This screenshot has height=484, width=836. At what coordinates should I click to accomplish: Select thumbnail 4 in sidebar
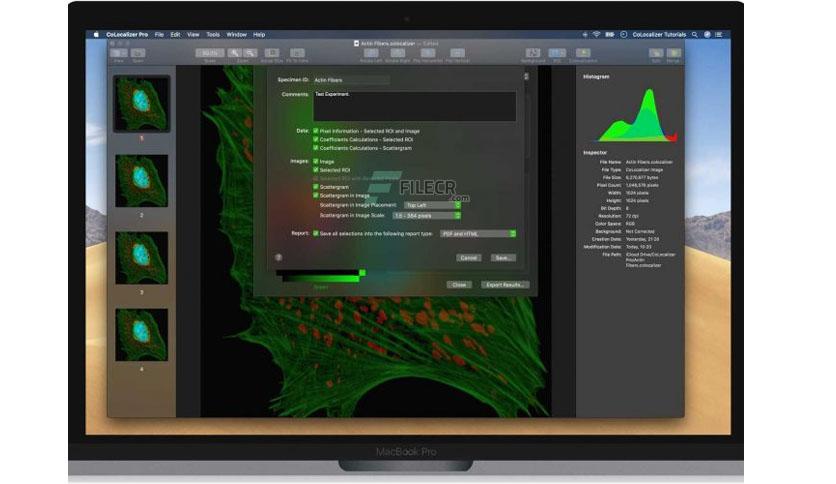pos(141,334)
